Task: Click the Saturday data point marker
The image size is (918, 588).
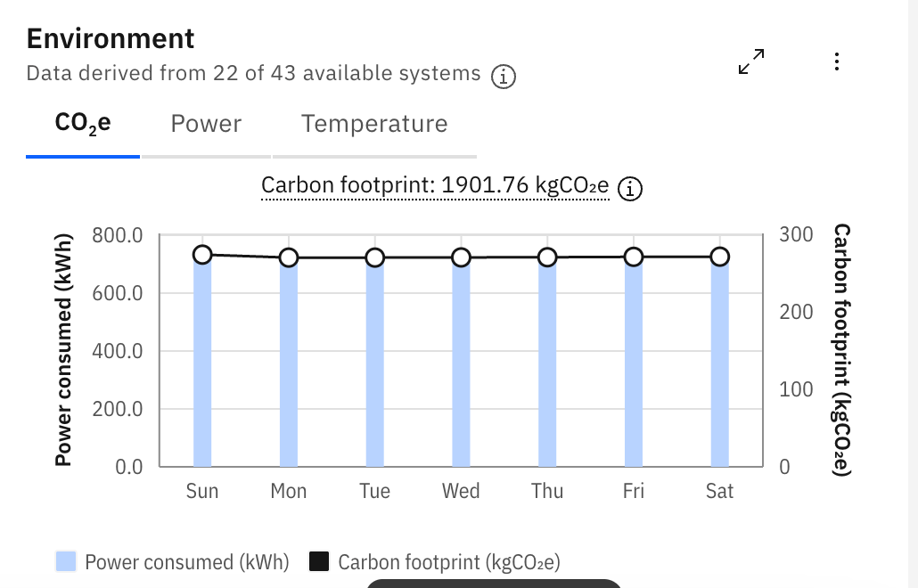Action: (719, 257)
